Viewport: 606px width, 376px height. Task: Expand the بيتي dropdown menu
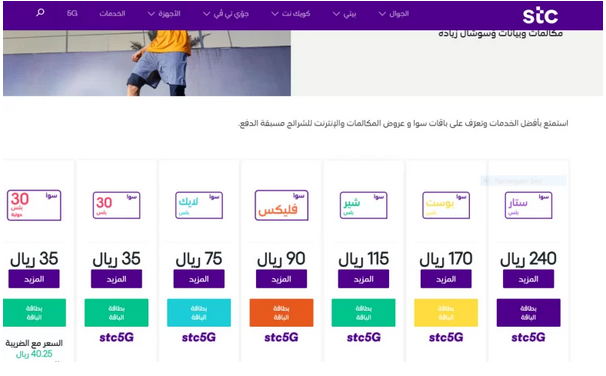[x=344, y=14]
